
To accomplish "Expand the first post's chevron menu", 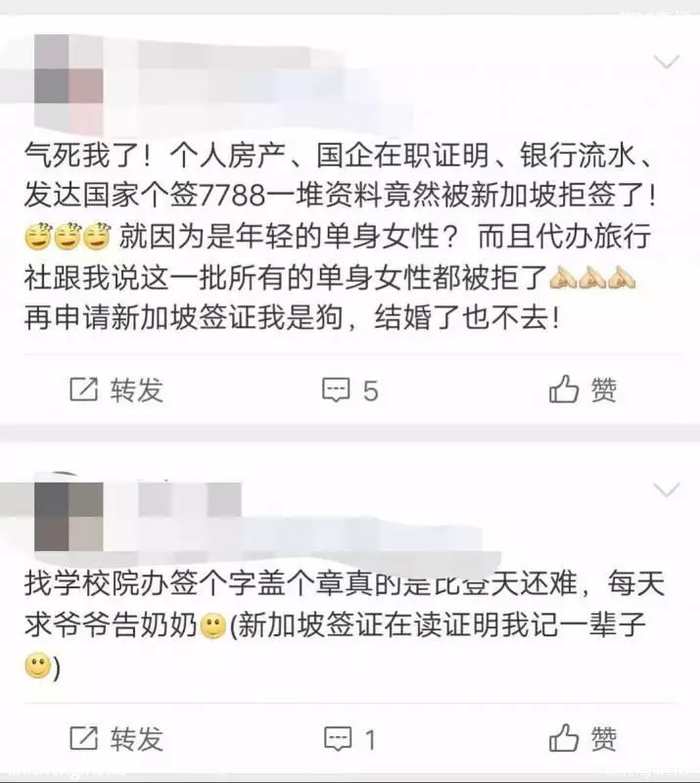I will (x=667, y=63).
